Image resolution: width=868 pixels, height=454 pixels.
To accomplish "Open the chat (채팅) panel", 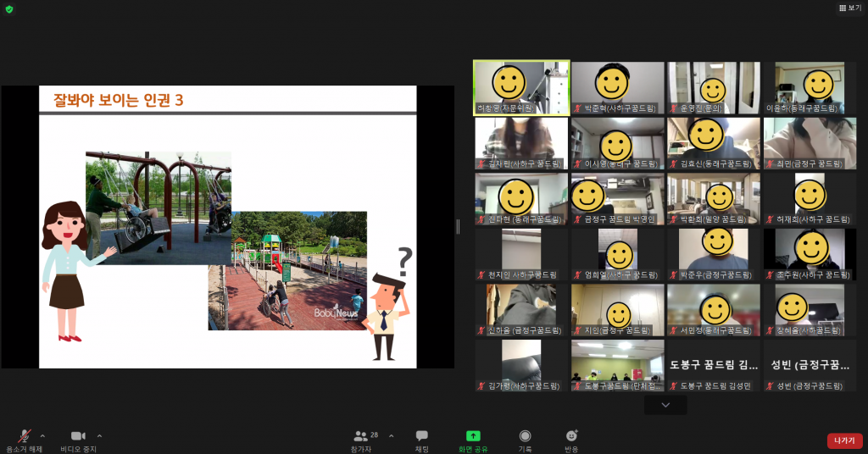I will coord(421,436).
